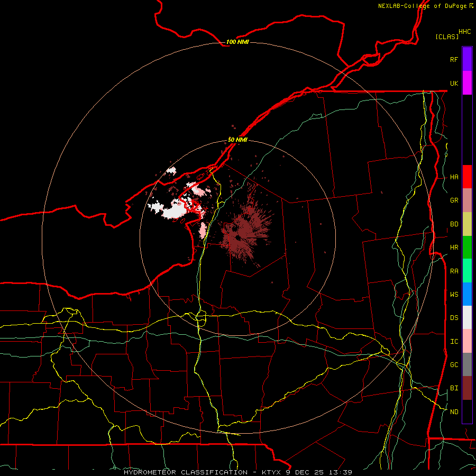The width and height of the screenshot is (476, 476).
Task: Click the GR legend label
Action: (454, 200)
